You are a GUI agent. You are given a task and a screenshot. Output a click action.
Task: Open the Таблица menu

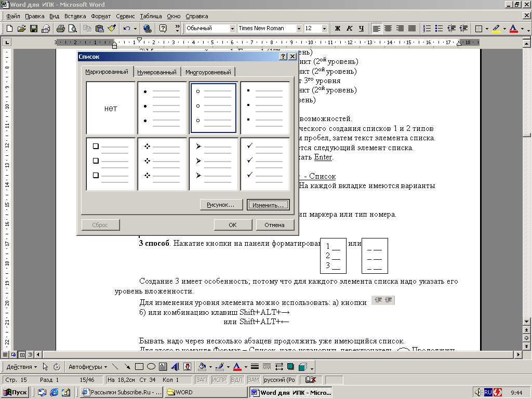coord(151,16)
